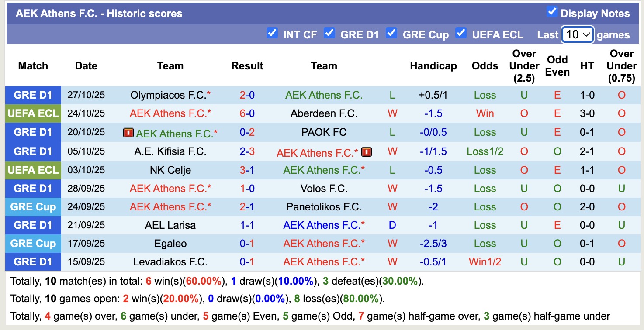Click the Handicap column header
Screen dimensions: 644x330
pos(433,66)
